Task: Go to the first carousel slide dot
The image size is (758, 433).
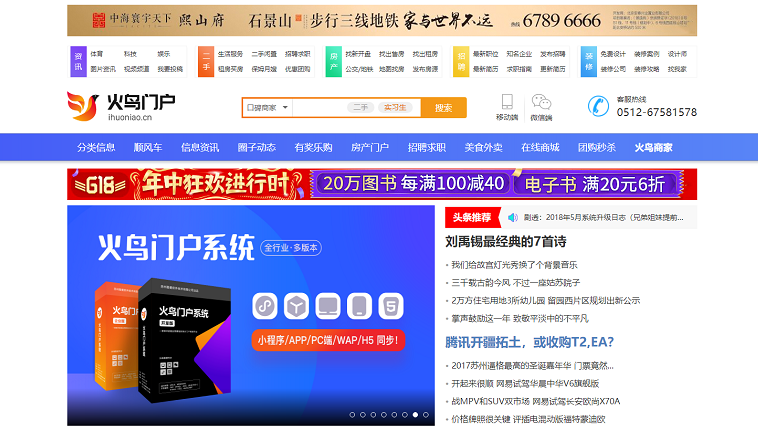Action: coord(352,415)
